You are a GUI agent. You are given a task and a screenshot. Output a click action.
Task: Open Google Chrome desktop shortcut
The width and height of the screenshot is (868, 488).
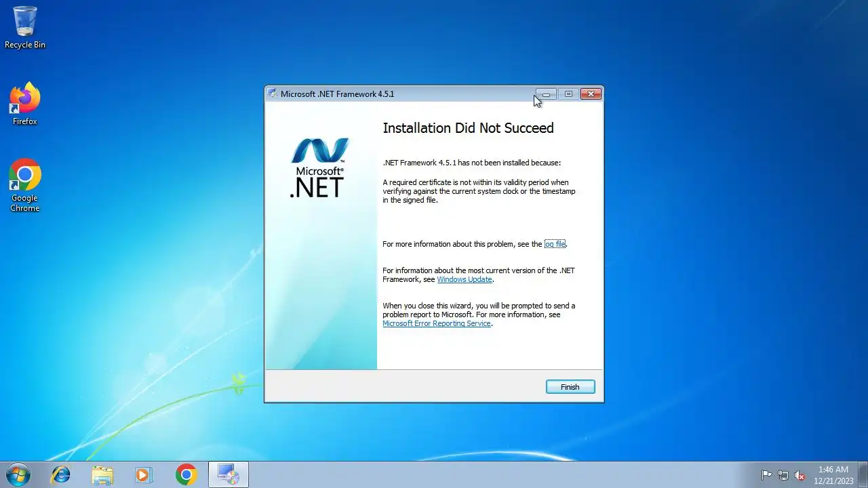[x=25, y=186]
